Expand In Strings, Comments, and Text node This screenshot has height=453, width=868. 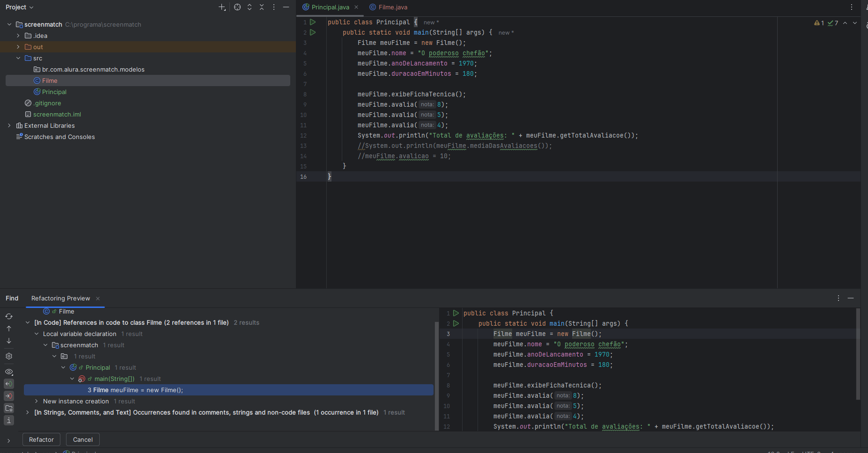28,412
